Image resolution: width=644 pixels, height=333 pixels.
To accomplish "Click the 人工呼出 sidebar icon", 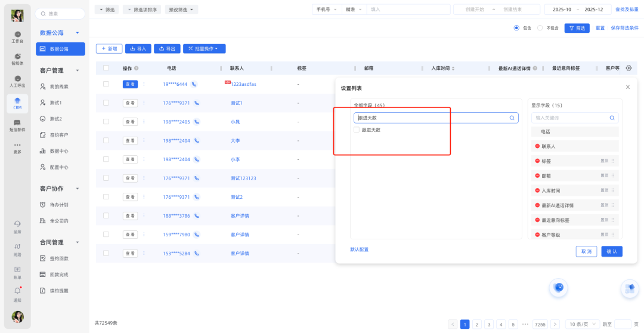I will coord(17,81).
